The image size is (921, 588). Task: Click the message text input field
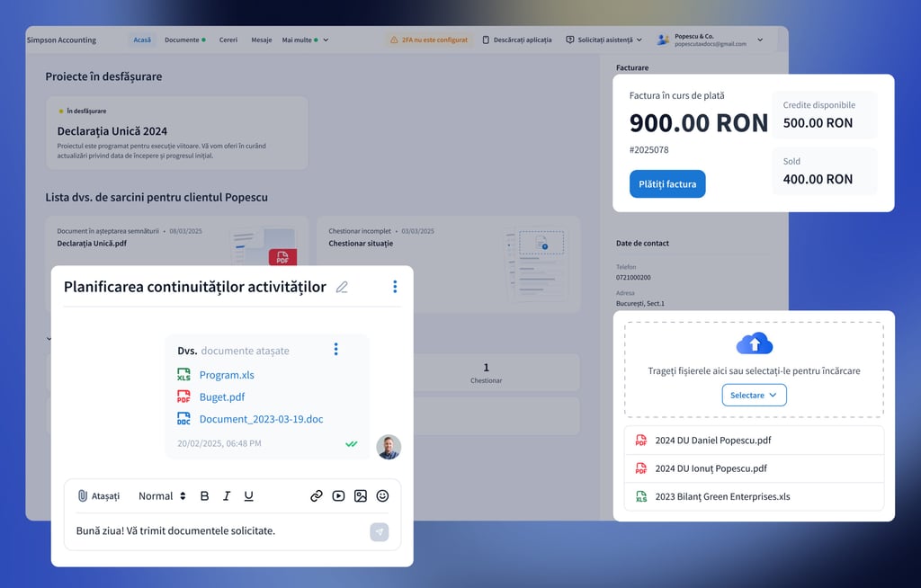coord(216,531)
